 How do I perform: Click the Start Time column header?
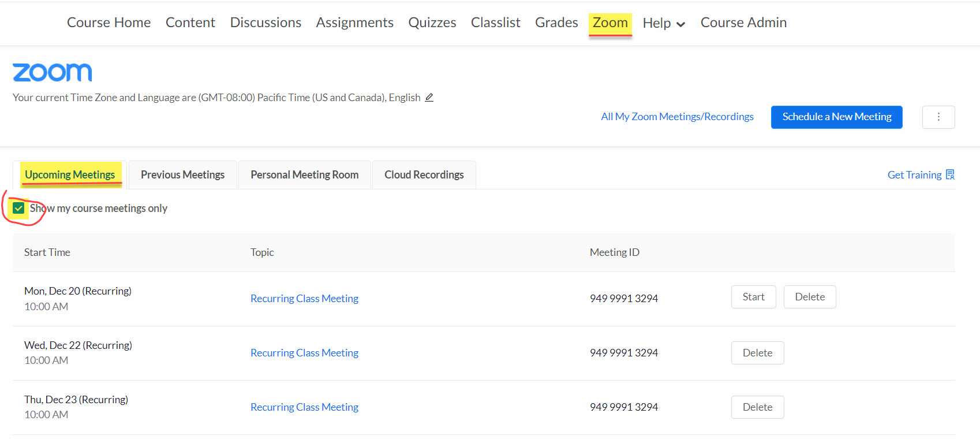tap(47, 252)
